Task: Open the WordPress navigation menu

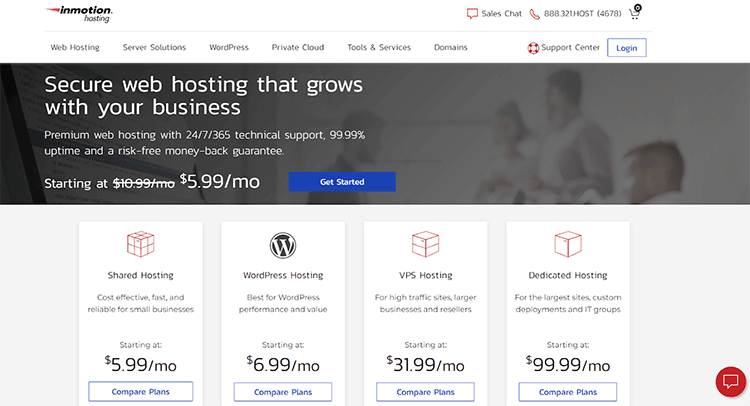Action: (229, 47)
